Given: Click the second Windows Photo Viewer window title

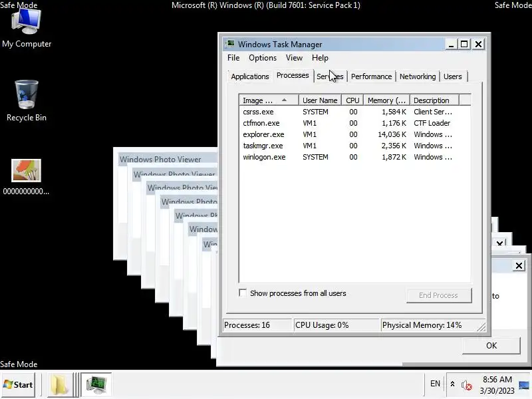Looking at the screenshot, I should pos(174,174).
